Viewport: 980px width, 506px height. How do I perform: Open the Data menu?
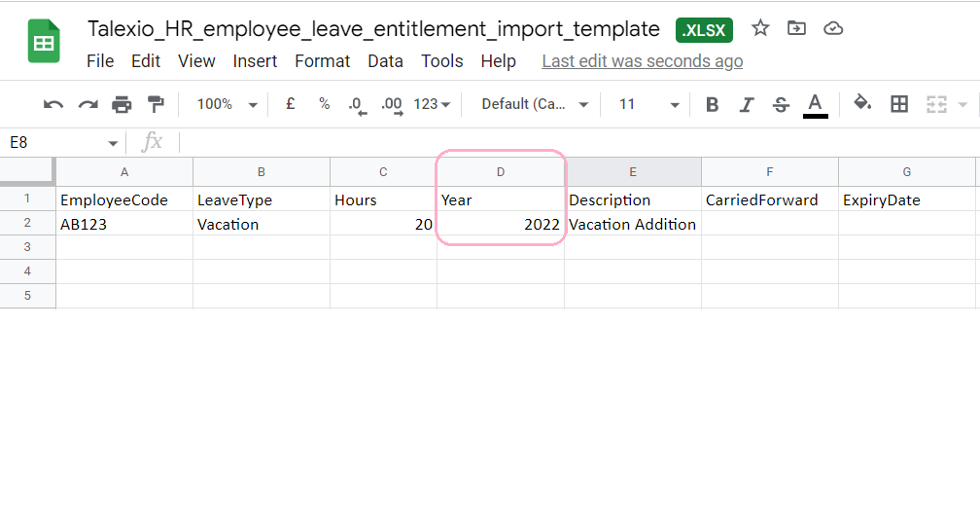pyautogui.click(x=385, y=61)
